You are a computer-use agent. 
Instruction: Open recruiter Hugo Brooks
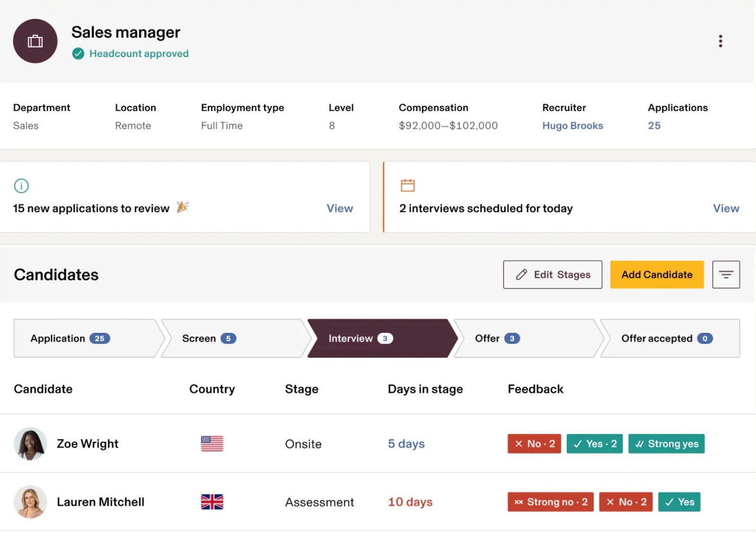point(572,126)
